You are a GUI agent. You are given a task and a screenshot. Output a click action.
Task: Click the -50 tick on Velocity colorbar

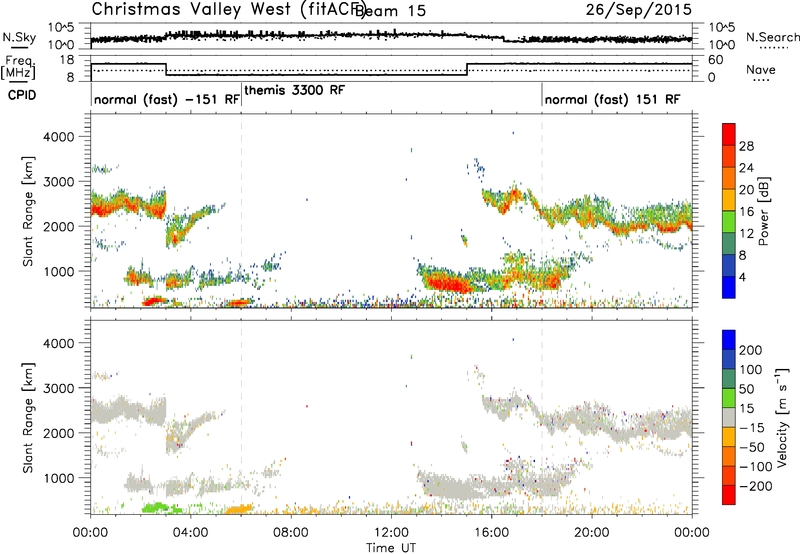752,447
